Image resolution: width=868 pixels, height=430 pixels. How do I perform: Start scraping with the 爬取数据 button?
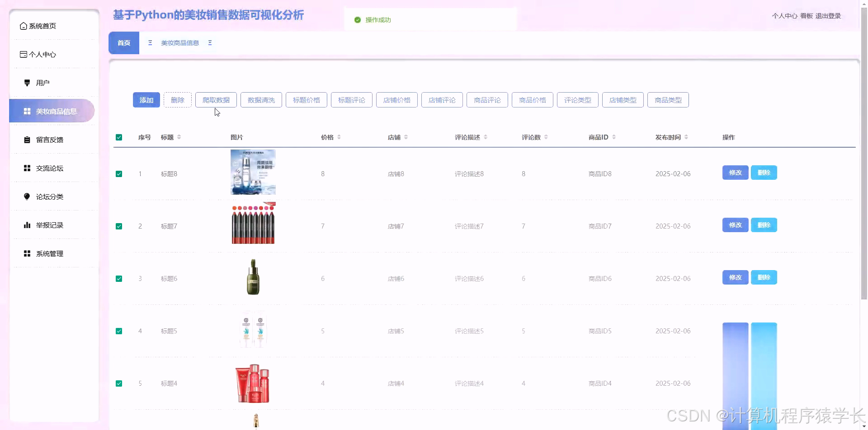(215, 100)
